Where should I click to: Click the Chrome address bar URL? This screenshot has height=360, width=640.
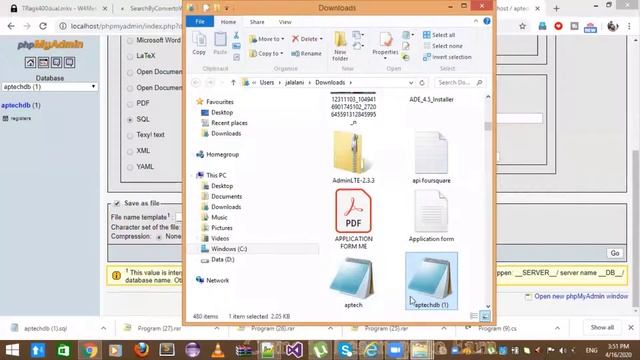click(126, 26)
